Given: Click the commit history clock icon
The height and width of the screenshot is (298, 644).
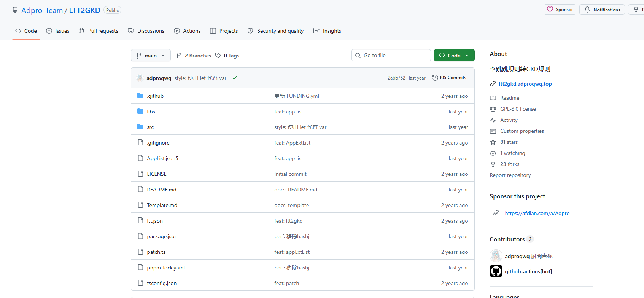Looking at the screenshot, I should 435,78.
